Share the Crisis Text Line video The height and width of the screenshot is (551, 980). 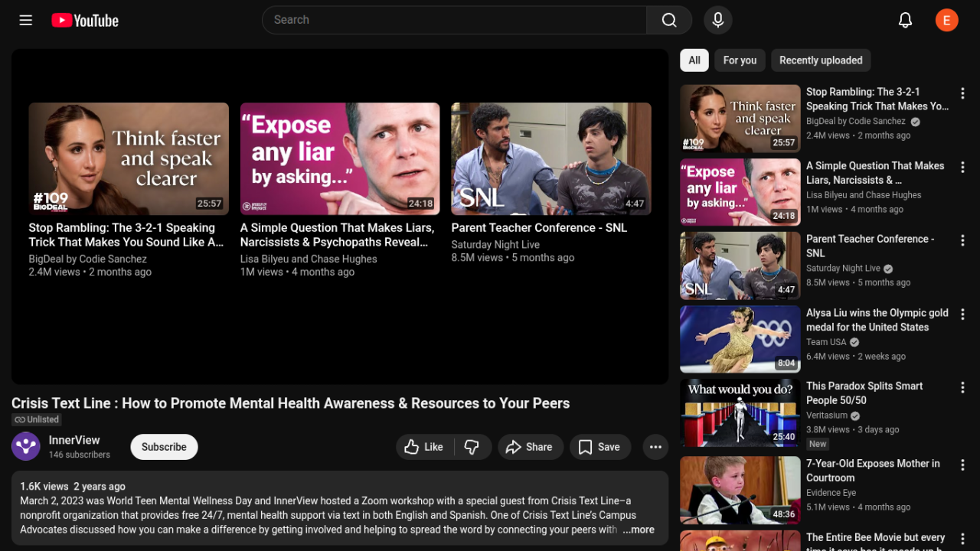click(531, 447)
